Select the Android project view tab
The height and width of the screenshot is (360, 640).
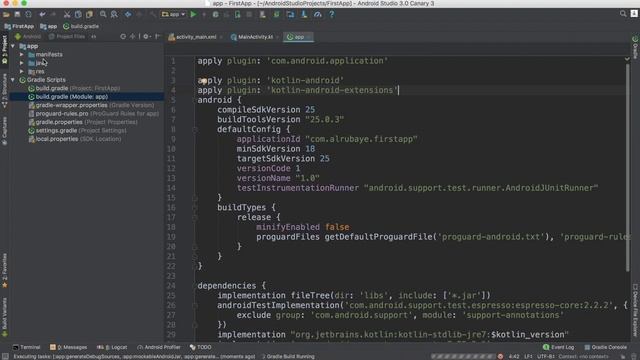[28, 36]
